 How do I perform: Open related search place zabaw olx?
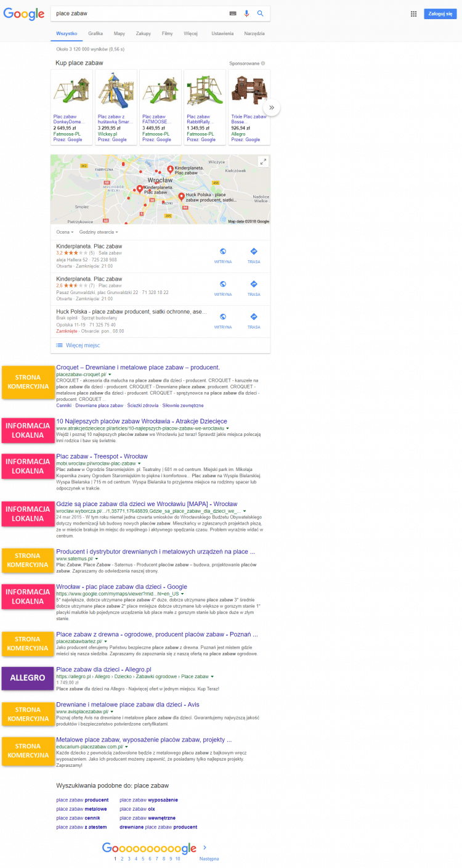tap(137, 809)
